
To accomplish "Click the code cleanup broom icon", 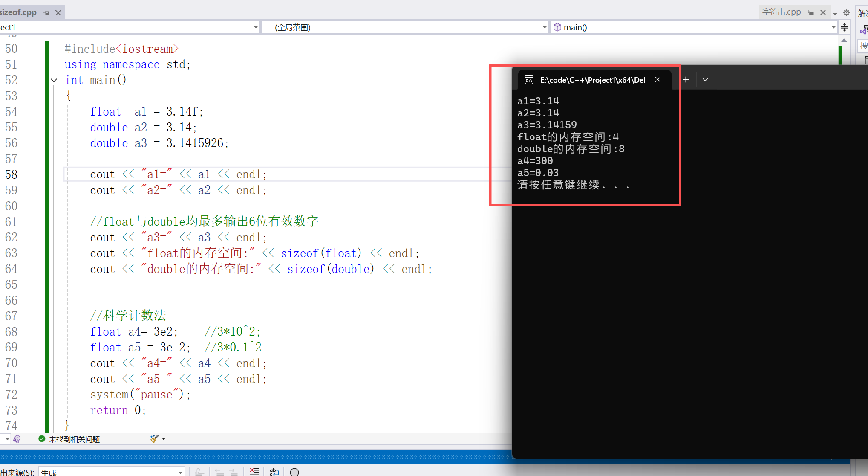I will [x=154, y=438].
